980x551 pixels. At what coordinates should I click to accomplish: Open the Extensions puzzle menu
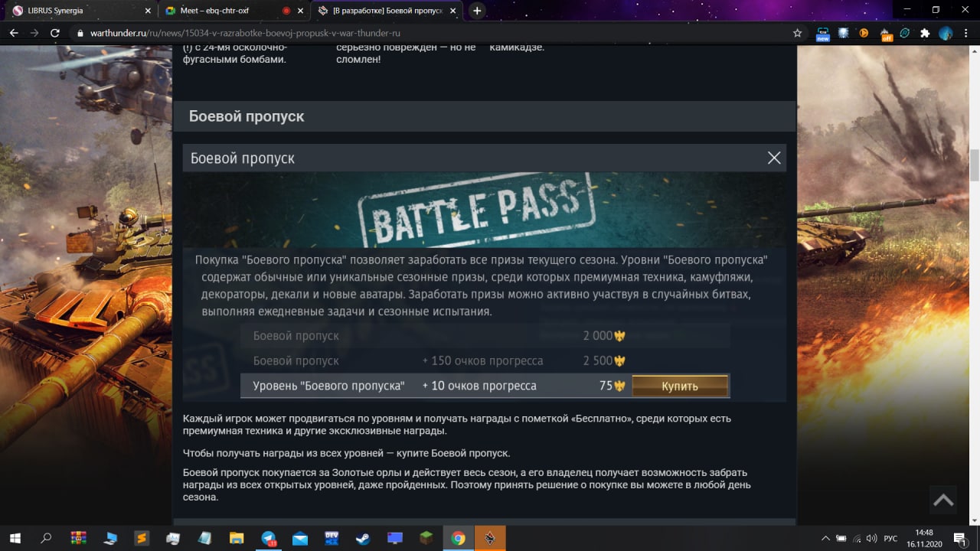(x=925, y=33)
